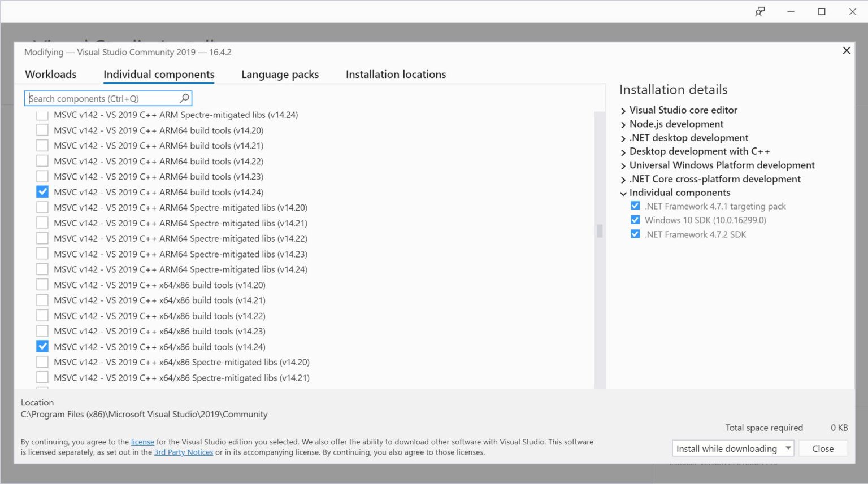This screenshot has width=868, height=484.
Task: Check ARM64 Spectre-mitigated libs (v14.22)
Action: (x=42, y=238)
